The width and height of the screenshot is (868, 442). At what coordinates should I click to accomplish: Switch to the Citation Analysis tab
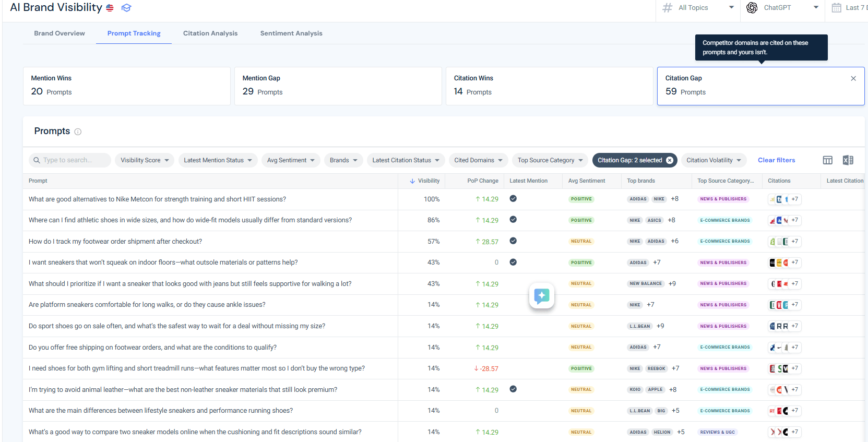(210, 33)
